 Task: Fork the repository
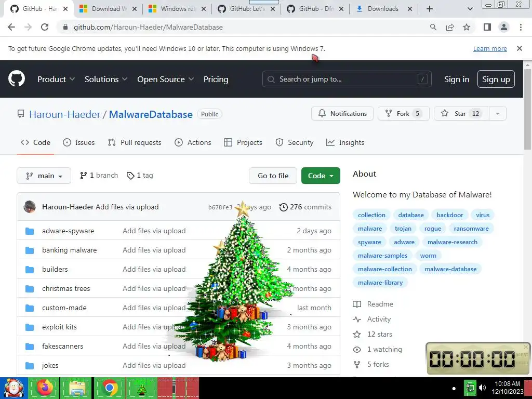click(403, 114)
